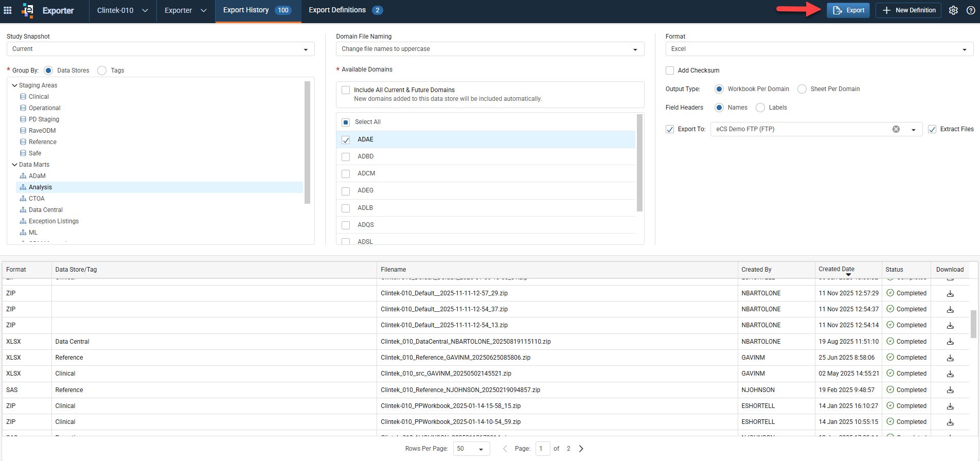Click the Exporter logo icon
This screenshot has height=461, width=980.
28,10
